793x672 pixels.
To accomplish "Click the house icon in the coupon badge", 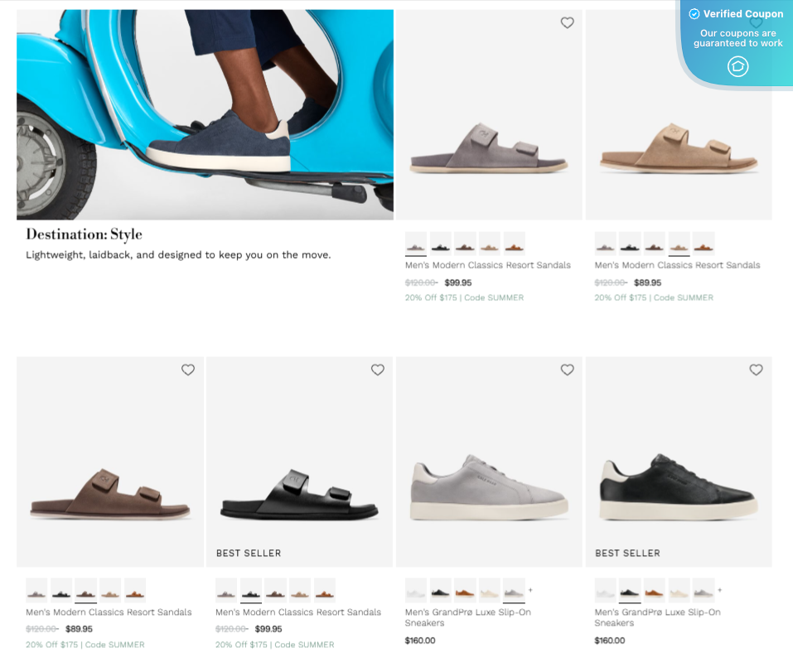I will coord(737,66).
